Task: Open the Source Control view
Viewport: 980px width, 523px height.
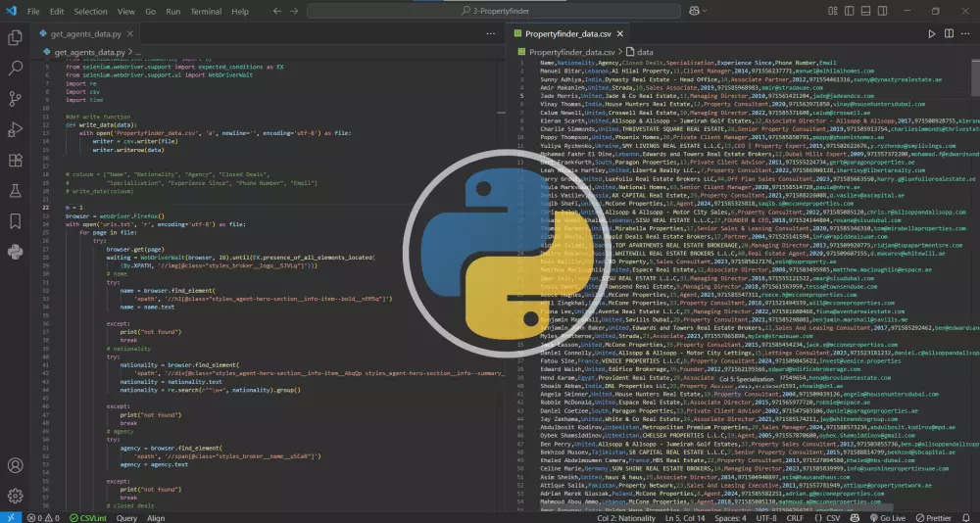Action: click(x=15, y=99)
